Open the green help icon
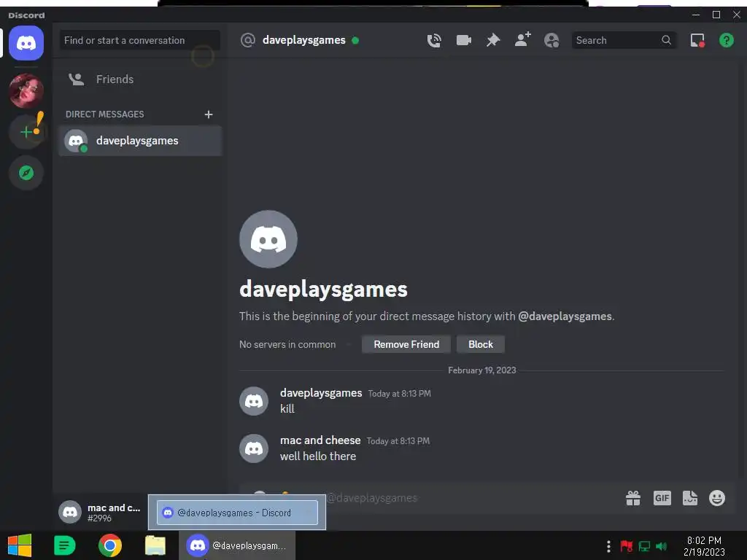 tap(726, 41)
